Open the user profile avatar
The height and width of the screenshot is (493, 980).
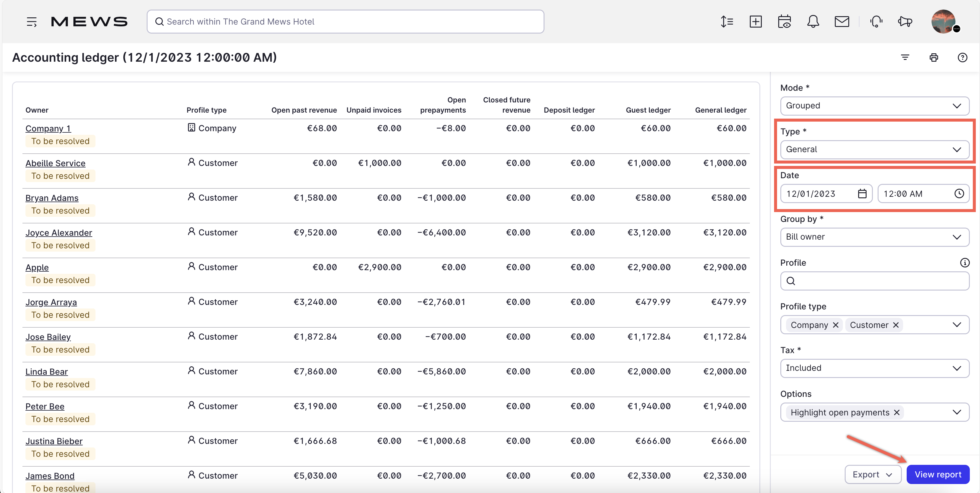tap(943, 22)
